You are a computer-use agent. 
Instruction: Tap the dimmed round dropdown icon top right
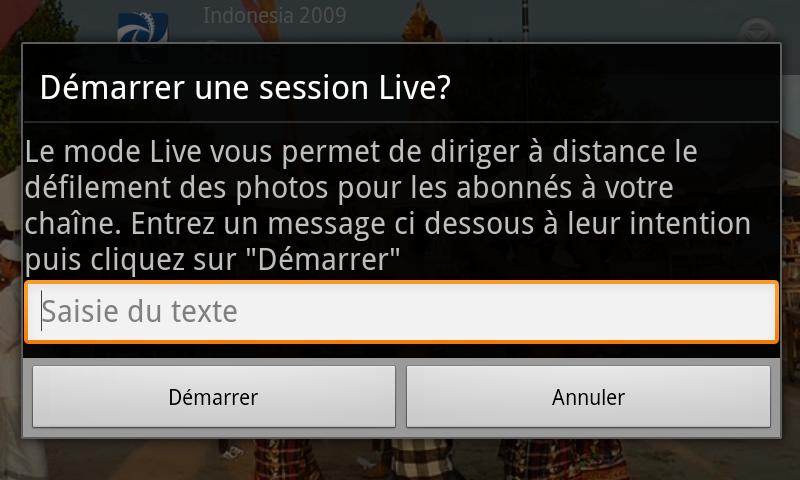tap(757, 32)
